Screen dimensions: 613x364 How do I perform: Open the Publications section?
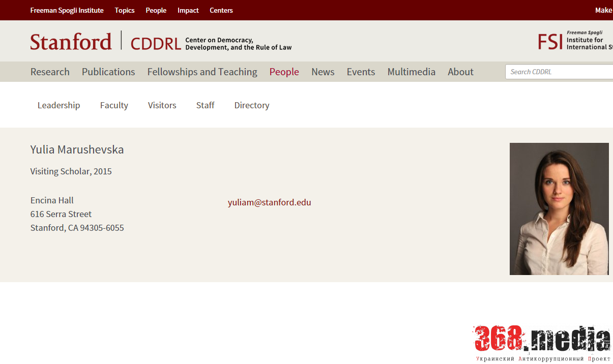pos(108,72)
